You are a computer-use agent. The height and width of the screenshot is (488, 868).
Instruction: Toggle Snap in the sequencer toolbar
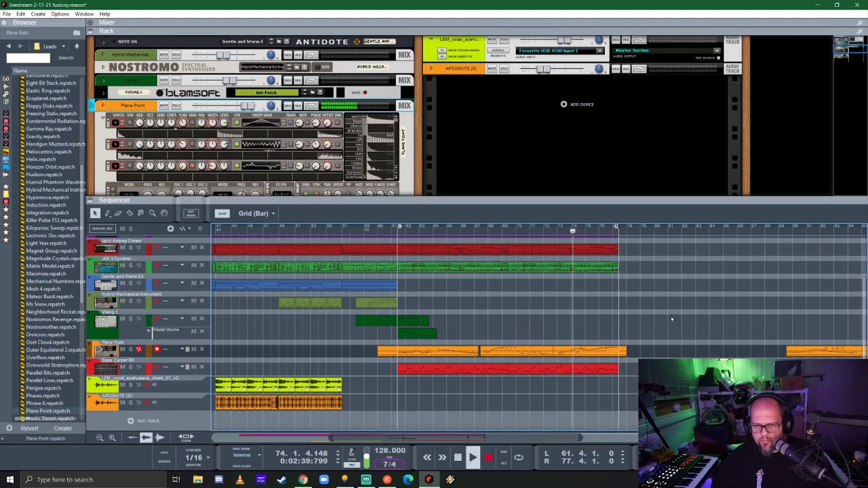coord(222,213)
